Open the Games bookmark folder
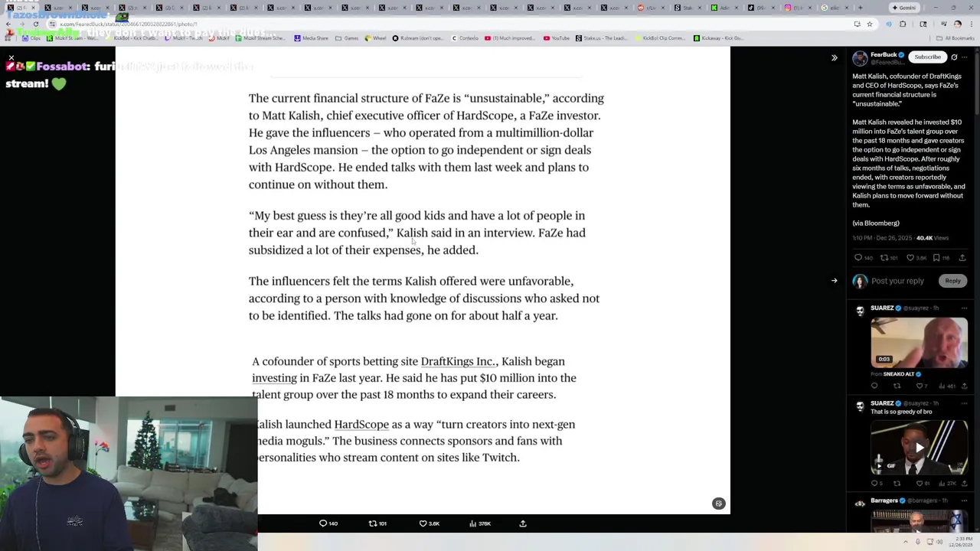 (x=347, y=37)
